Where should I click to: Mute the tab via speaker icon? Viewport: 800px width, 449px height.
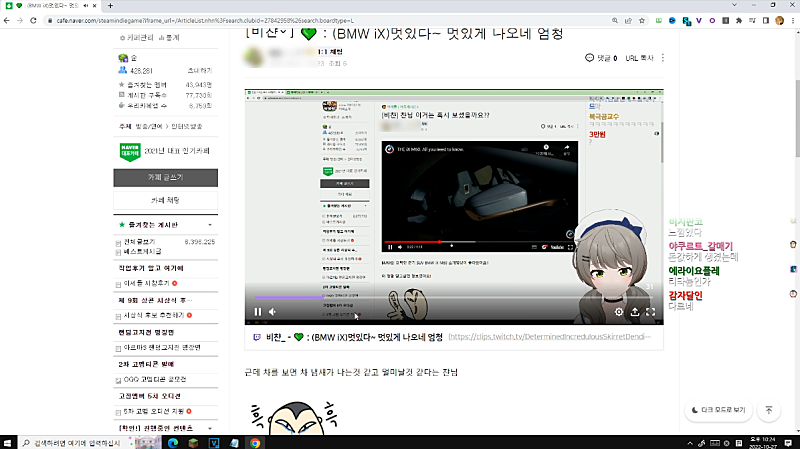[x=85, y=6]
